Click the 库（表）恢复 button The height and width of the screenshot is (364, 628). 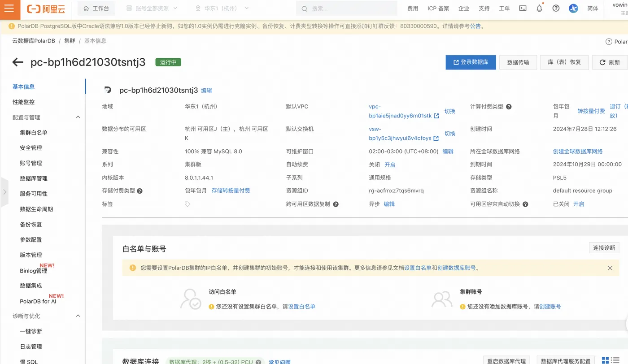(564, 62)
